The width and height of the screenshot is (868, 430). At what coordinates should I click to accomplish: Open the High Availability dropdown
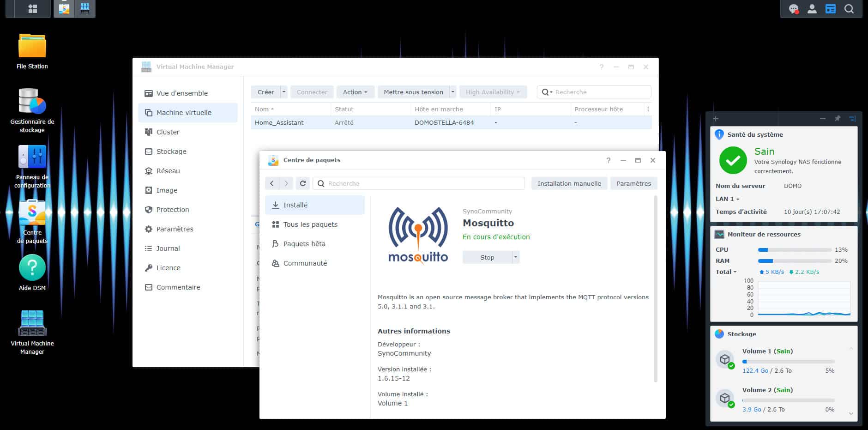click(x=493, y=92)
